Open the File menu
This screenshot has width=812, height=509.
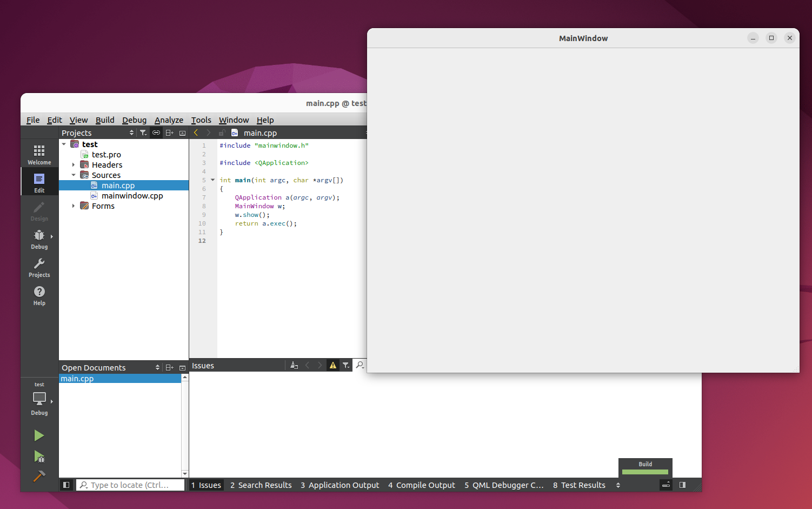click(x=33, y=120)
